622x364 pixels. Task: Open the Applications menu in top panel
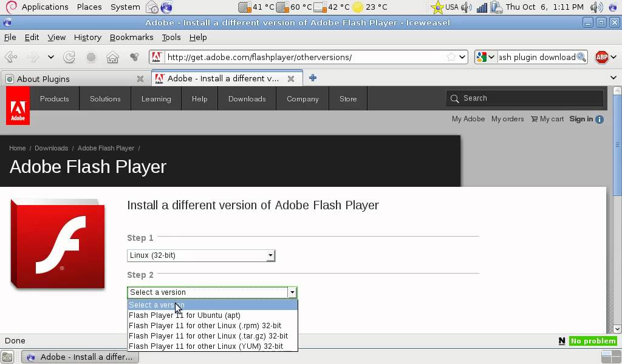pyautogui.click(x=45, y=7)
